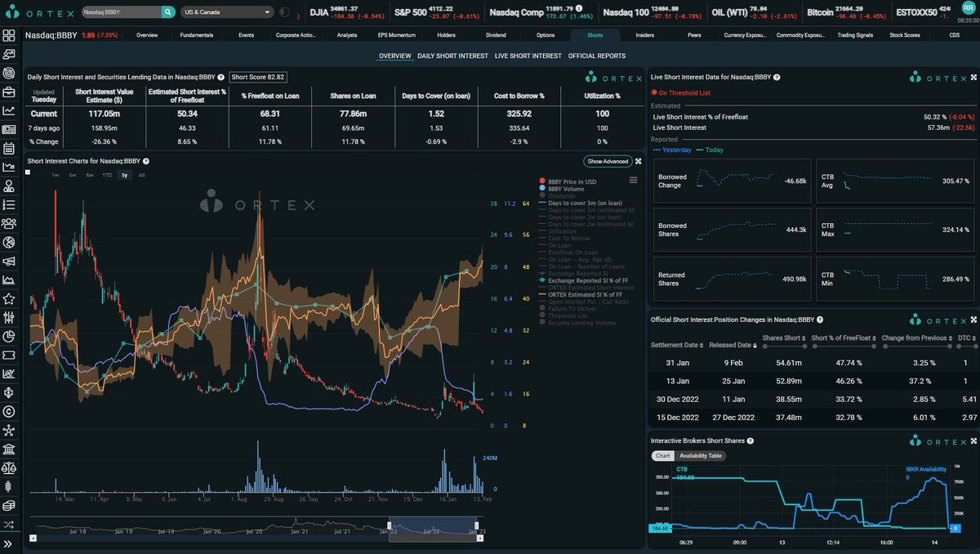Set chart range to YTD
Screen dimensions: 980x554
coord(107,175)
